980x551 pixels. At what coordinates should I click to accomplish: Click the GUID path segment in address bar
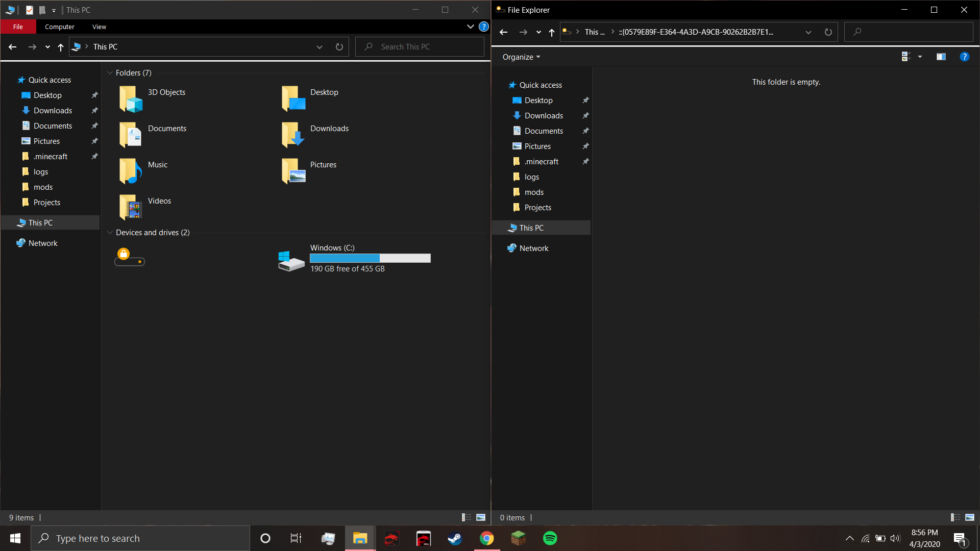[696, 32]
